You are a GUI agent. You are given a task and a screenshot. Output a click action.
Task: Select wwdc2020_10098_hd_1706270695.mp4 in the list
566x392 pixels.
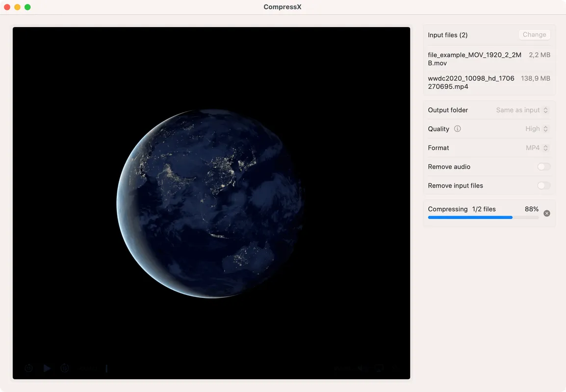tap(471, 82)
